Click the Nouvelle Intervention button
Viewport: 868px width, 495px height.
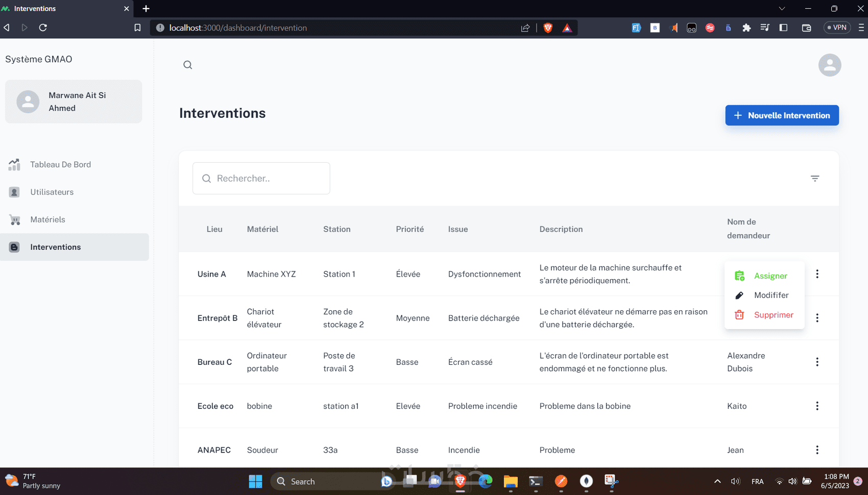pyautogui.click(x=782, y=115)
